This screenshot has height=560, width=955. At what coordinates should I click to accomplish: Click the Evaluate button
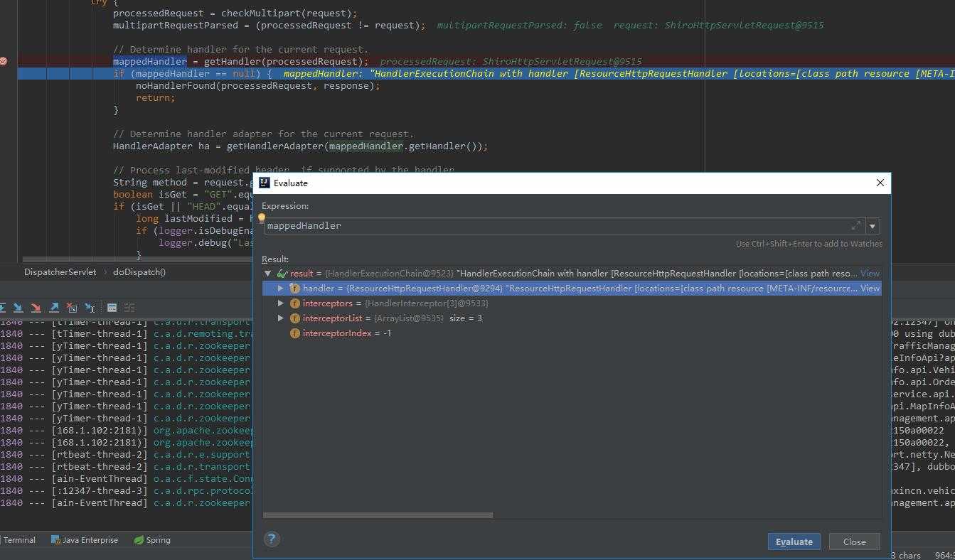794,542
